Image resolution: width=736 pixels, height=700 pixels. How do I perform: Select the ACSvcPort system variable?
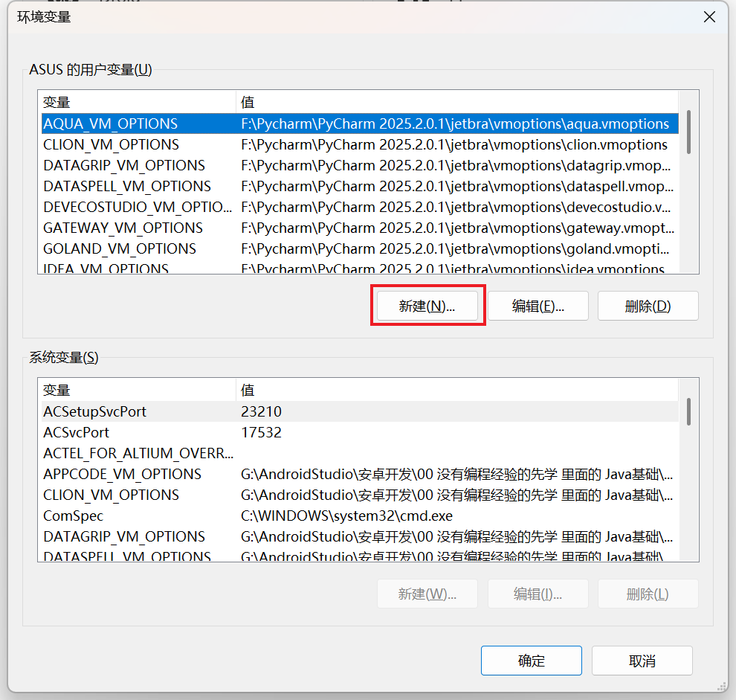pyautogui.click(x=360, y=432)
